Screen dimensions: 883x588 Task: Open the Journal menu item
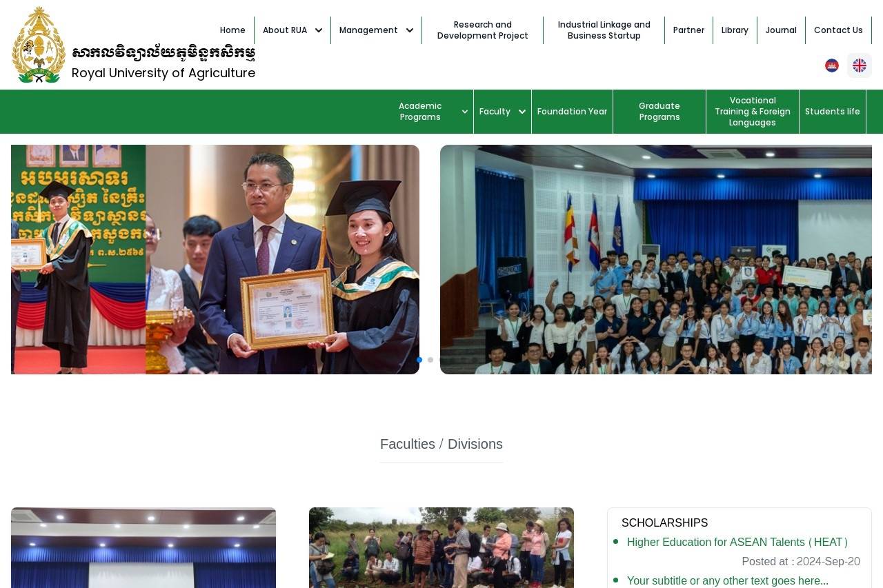click(781, 30)
